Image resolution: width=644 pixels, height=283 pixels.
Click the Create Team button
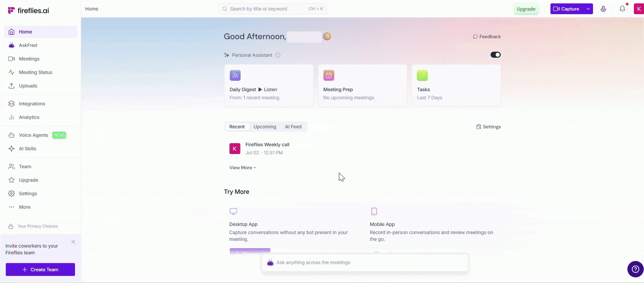40,270
